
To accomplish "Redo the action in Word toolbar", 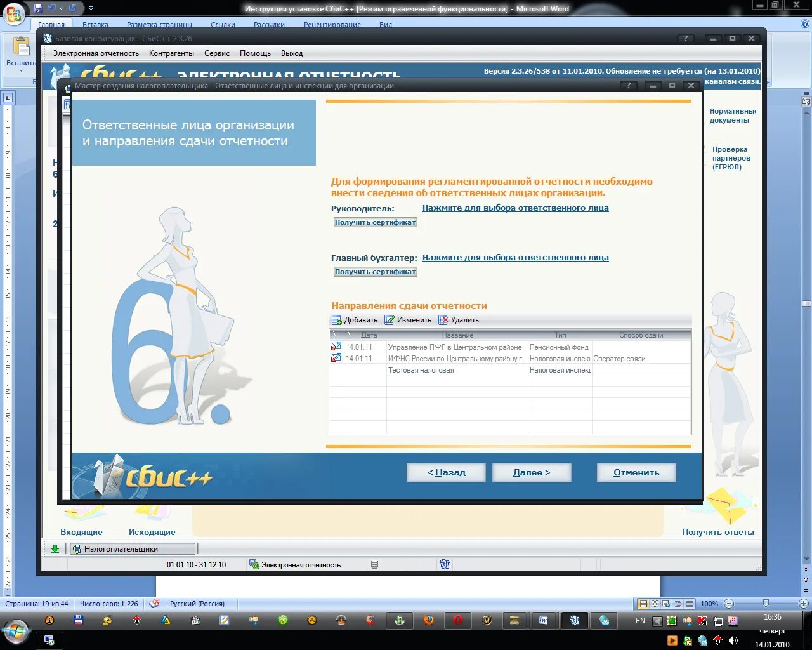I will (x=72, y=8).
